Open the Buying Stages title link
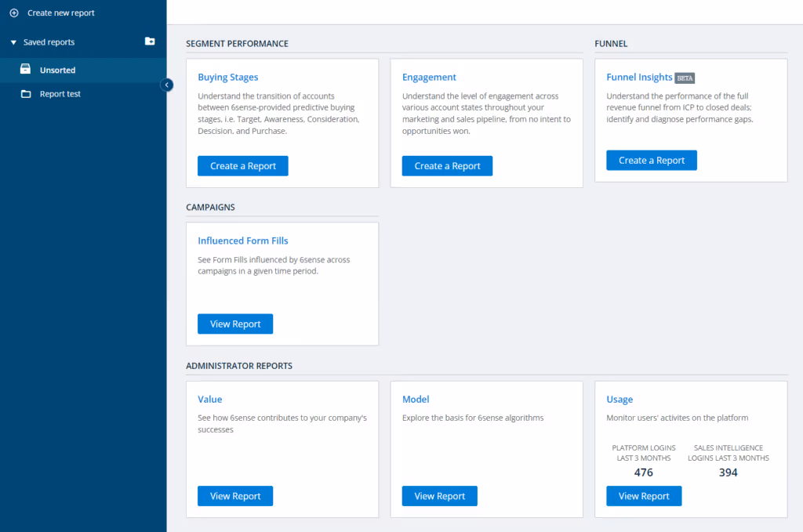 pyautogui.click(x=228, y=78)
